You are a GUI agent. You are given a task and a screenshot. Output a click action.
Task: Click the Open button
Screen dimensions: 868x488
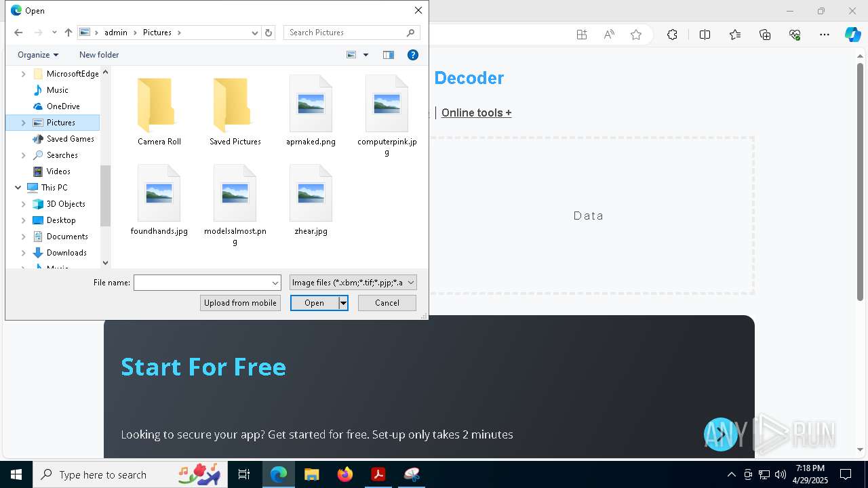click(x=314, y=303)
